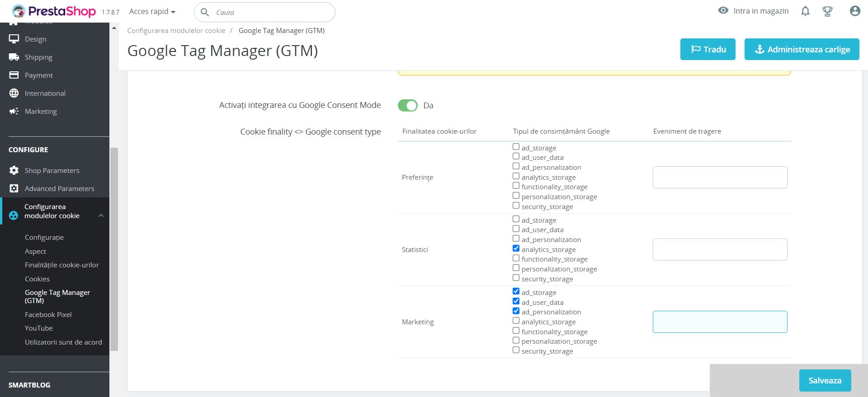The image size is (868, 397).
Task: Open Finalitățile cookie-urilor submenu item
Action: point(62,265)
